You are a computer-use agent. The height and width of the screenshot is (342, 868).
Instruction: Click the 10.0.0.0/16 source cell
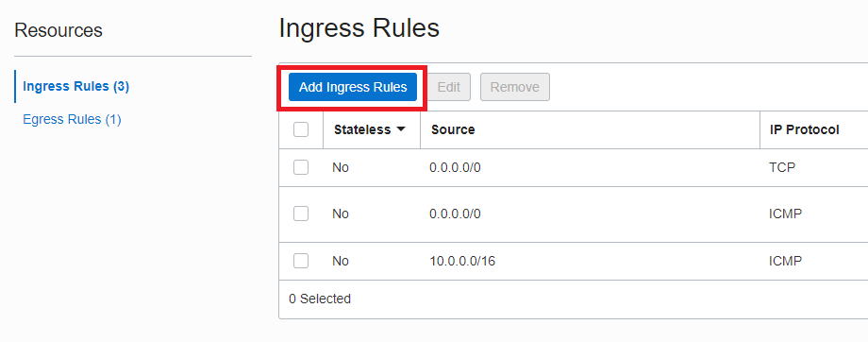tap(462, 261)
